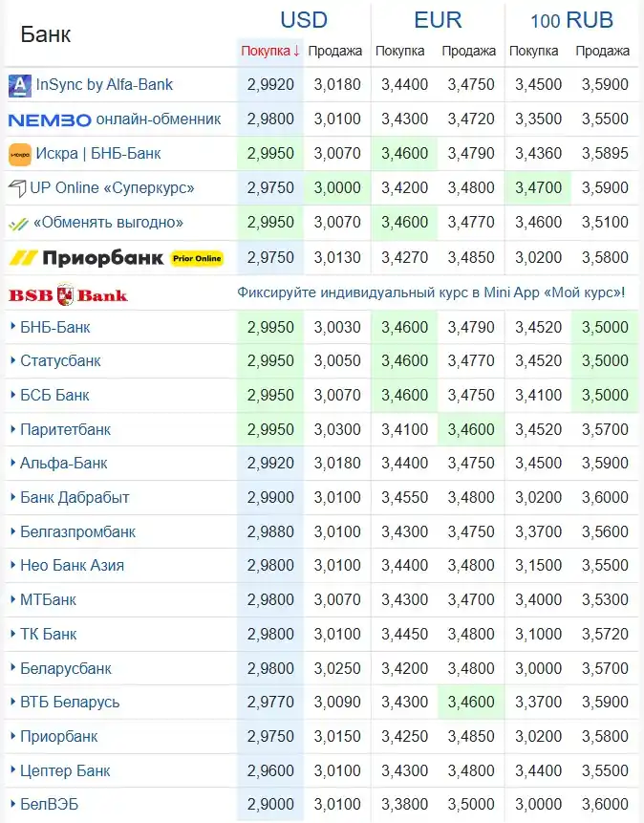Expand the Банк Дабрабыт row arrow

12,496
